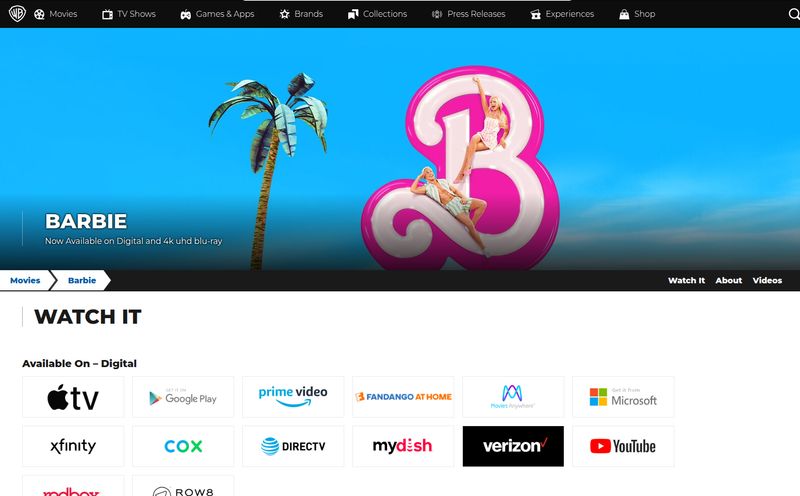Open the TV Shows menu item

pyautogui.click(x=136, y=14)
